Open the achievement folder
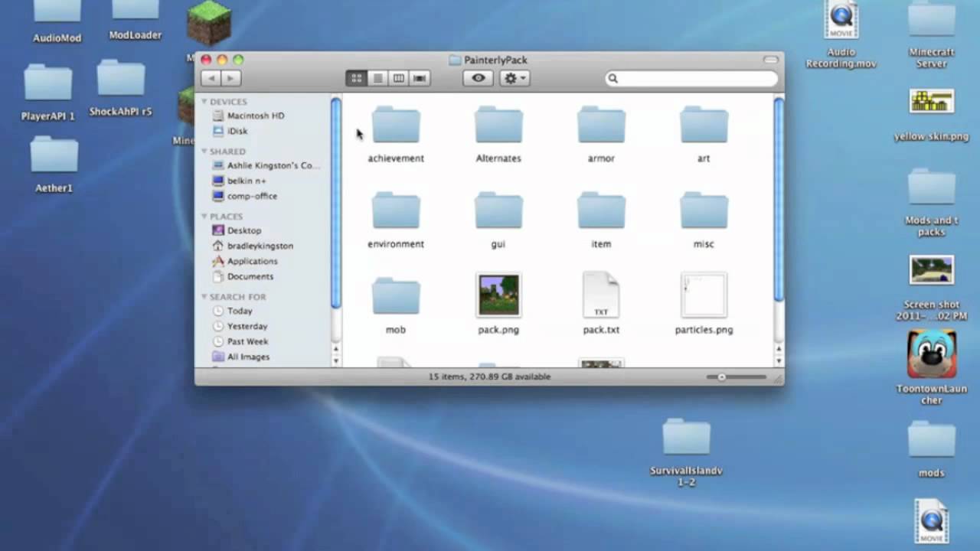Image resolution: width=980 pixels, height=551 pixels. tap(396, 125)
